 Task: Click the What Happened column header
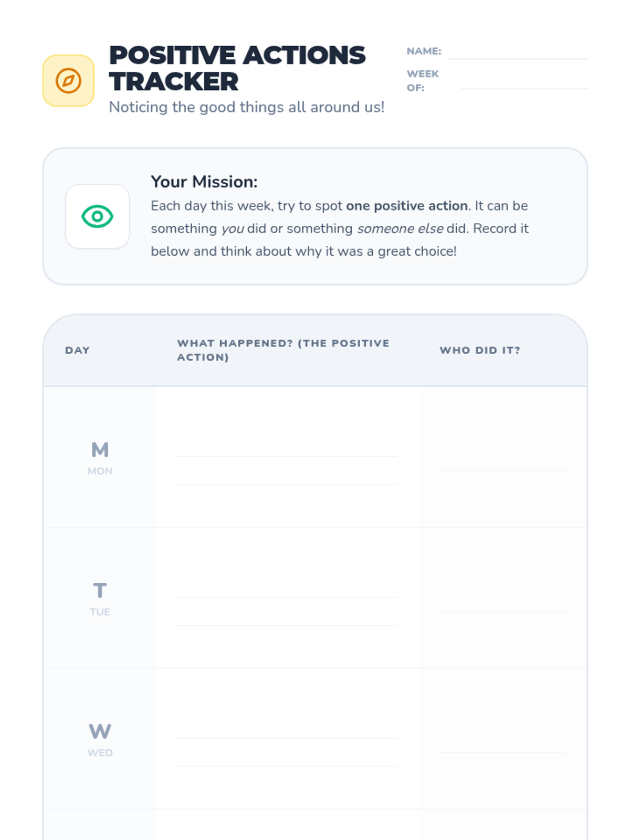pos(283,350)
